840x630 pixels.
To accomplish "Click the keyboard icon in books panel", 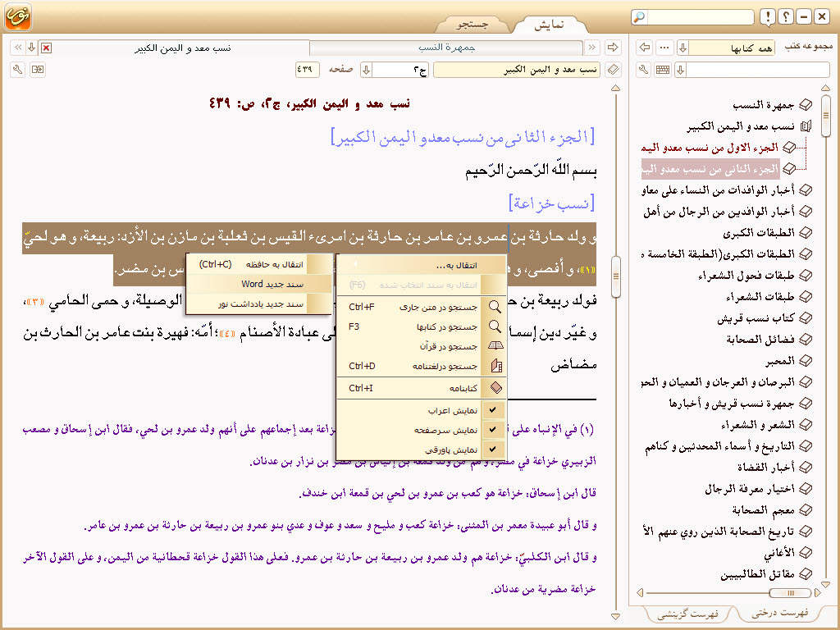I will tap(663, 70).
